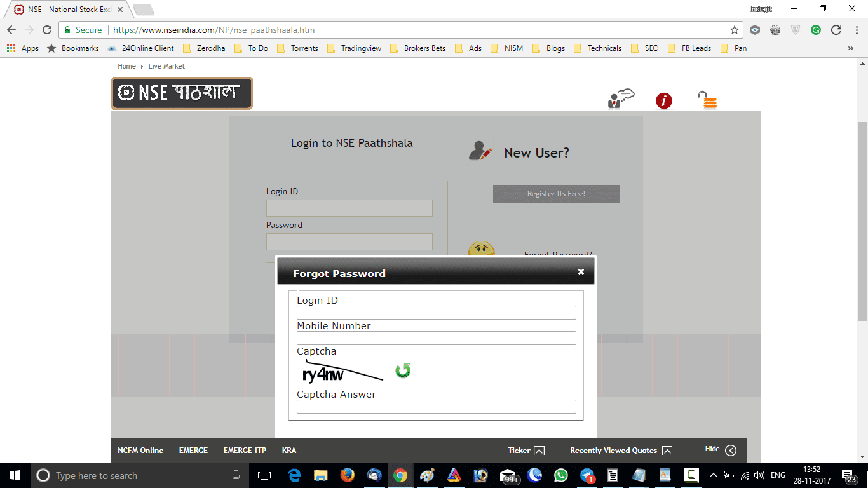Open the FB Leads bookmark folder
Image resolution: width=868 pixels, height=488 pixels.
pyautogui.click(x=690, y=48)
